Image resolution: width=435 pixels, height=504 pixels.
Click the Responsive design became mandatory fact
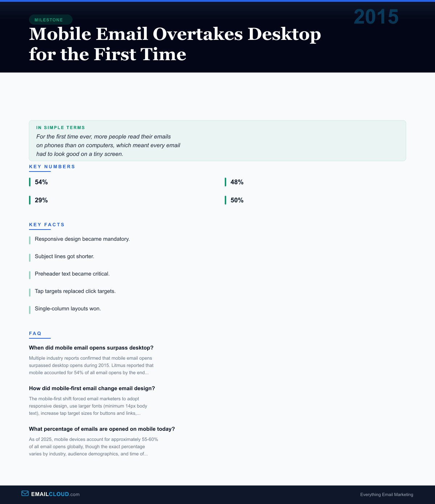pyautogui.click(x=82, y=239)
